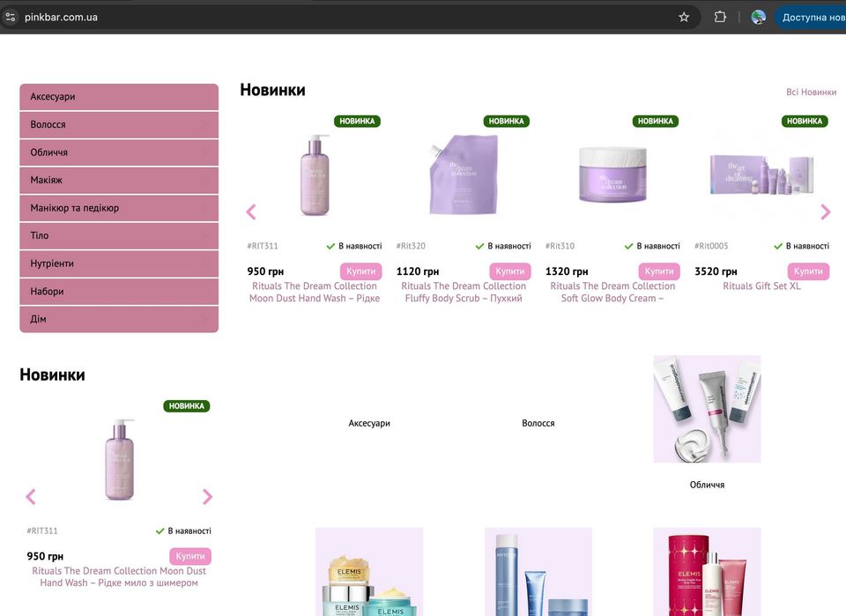Open the Макіяж sidebar category
This screenshot has height=616, width=846.
[119, 180]
